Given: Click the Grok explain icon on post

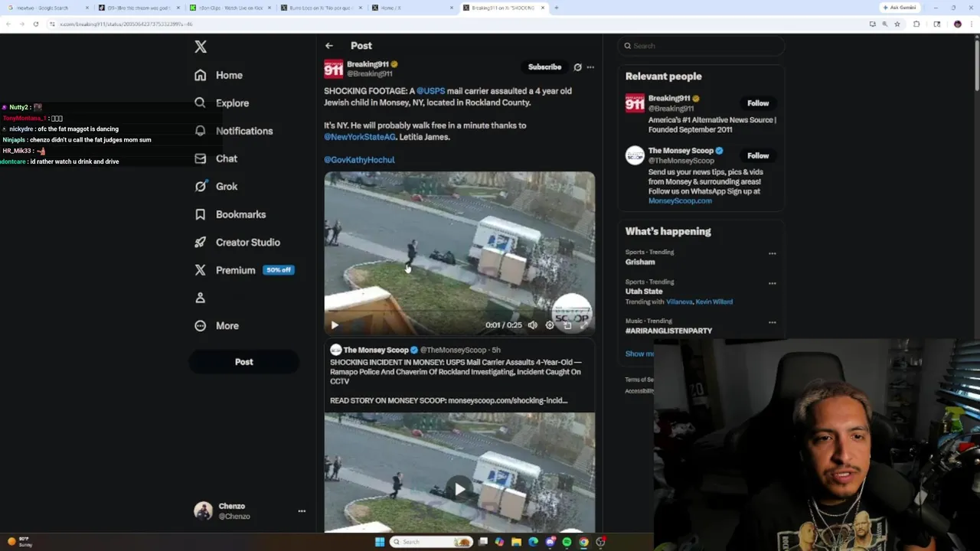Looking at the screenshot, I should [x=578, y=67].
